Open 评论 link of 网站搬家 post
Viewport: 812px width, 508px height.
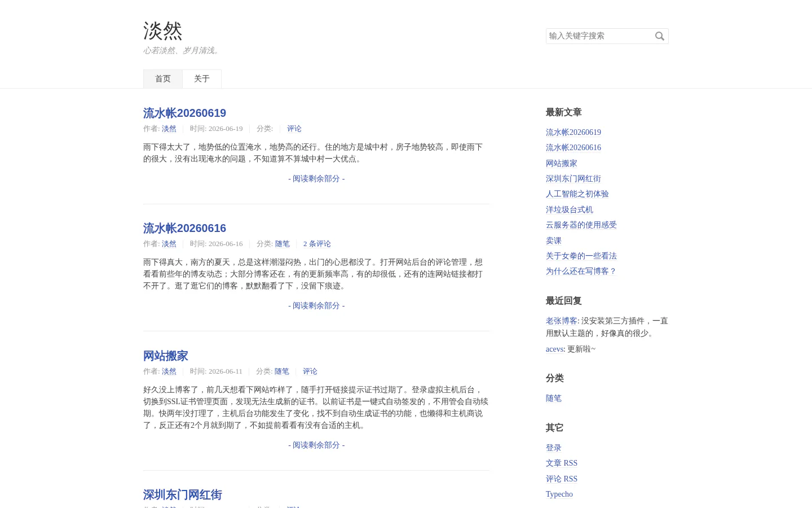click(310, 371)
